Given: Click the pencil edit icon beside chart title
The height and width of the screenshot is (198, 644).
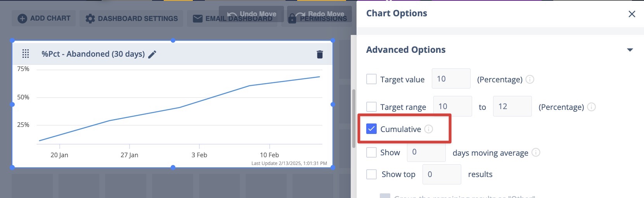Looking at the screenshot, I should [x=152, y=54].
